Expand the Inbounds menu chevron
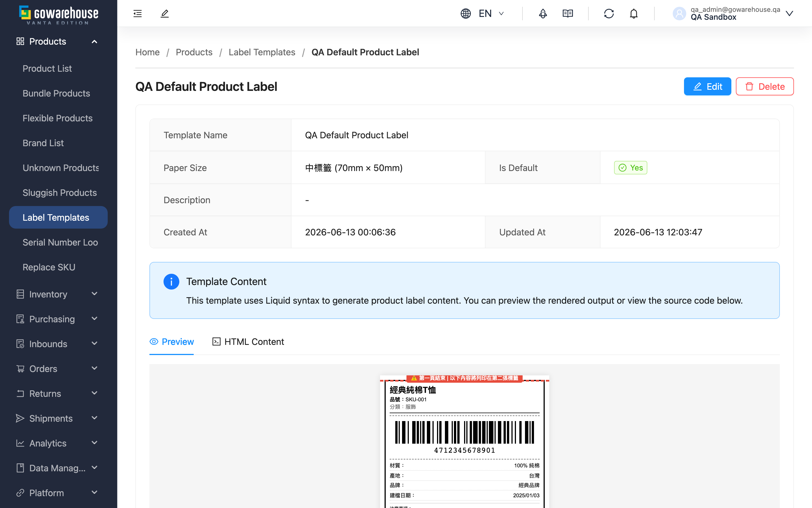The width and height of the screenshot is (812, 508). 95,343
